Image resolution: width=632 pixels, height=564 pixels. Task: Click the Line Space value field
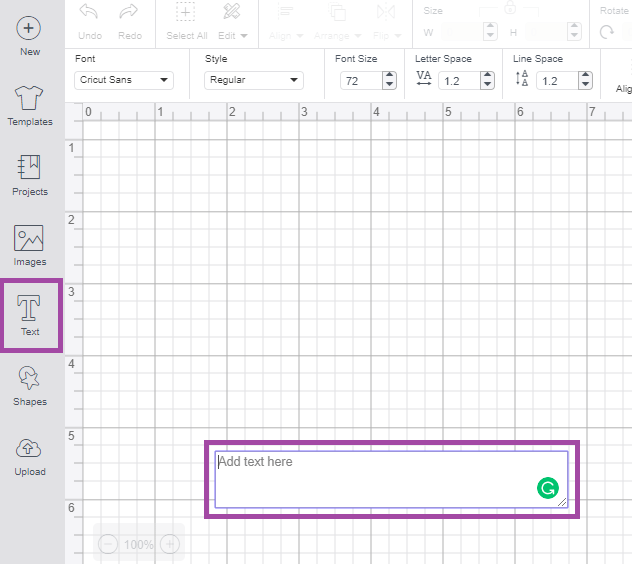tap(557, 81)
